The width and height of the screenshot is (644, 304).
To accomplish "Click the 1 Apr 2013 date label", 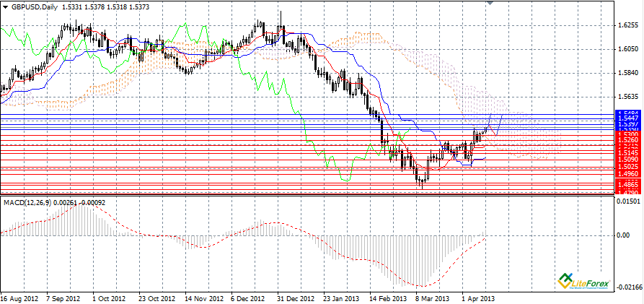I will click(477, 298).
